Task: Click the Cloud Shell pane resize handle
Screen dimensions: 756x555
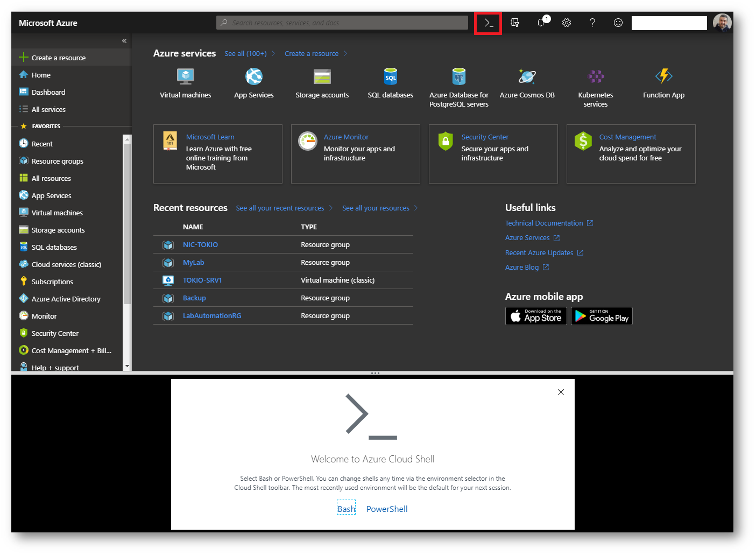Action: [375, 373]
